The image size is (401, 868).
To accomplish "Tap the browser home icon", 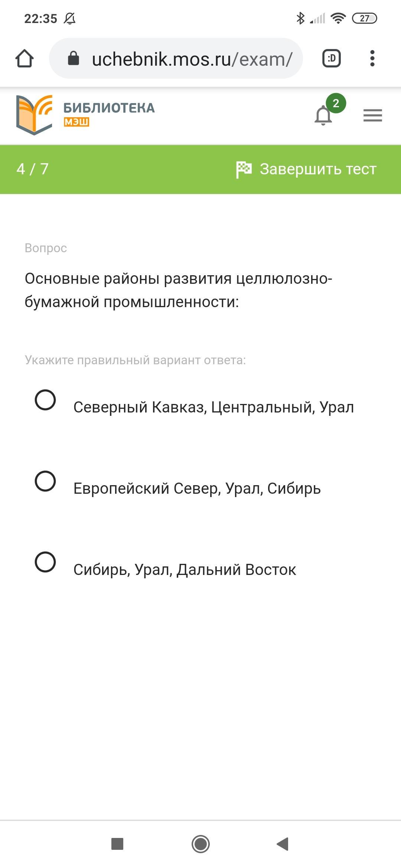I will (25, 58).
